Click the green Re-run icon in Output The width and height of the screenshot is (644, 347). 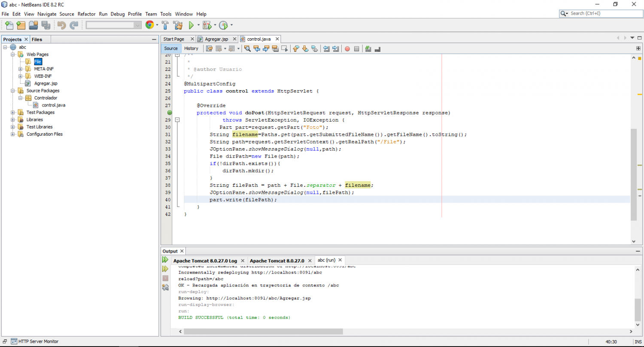165,260
